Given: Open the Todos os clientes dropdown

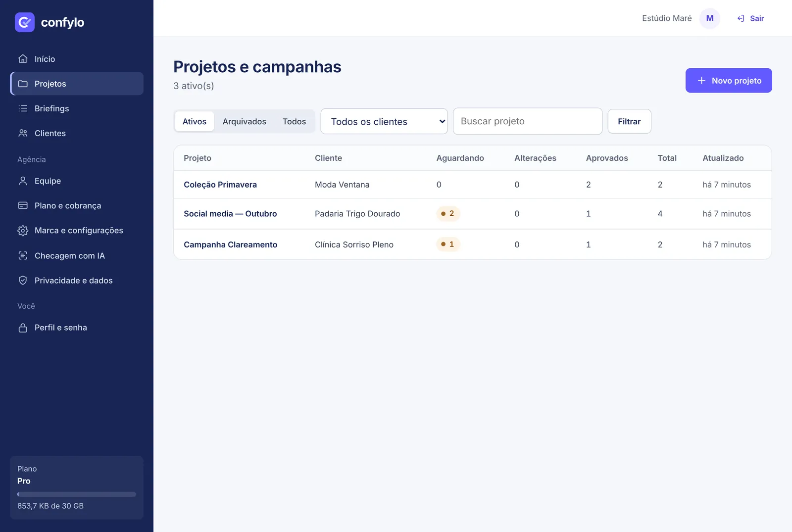Looking at the screenshot, I should point(384,121).
